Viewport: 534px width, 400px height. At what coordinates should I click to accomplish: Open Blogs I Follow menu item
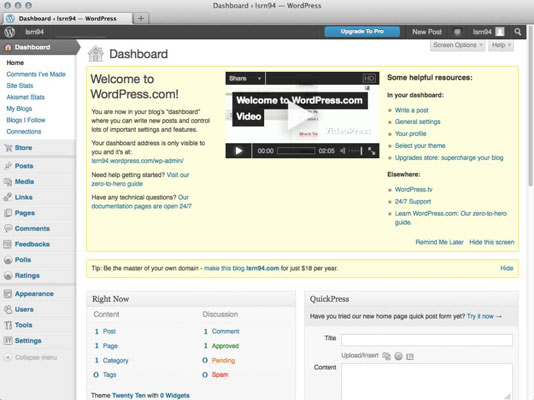click(26, 120)
